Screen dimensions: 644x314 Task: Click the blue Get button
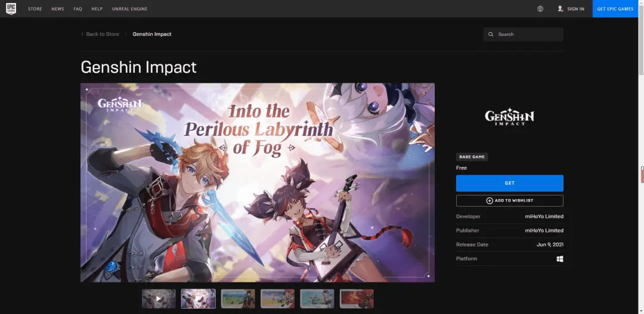click(x=510, y=183)
